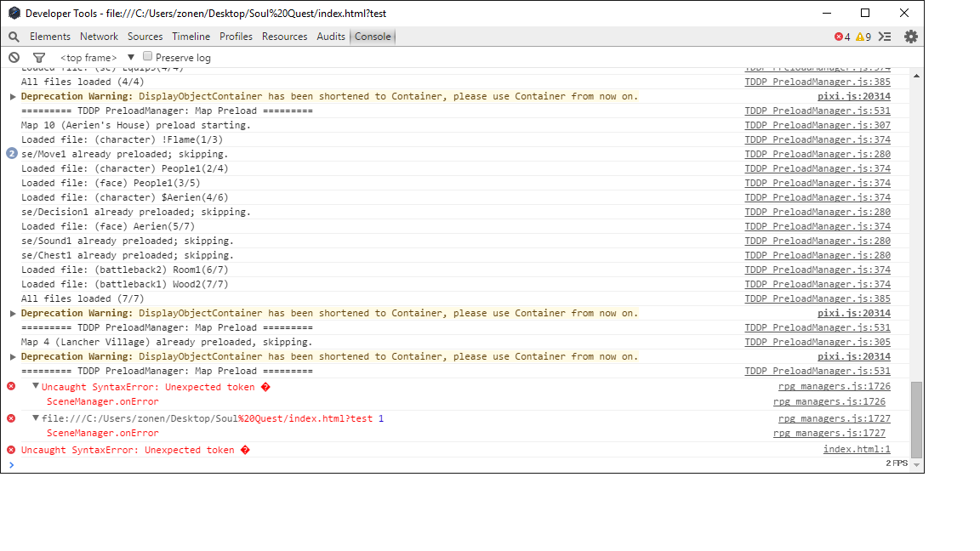Image resolution: width=980 pixels, height=551 pixels.
Task: Show the console drawer icon
Action: click(x=885, y=37)
